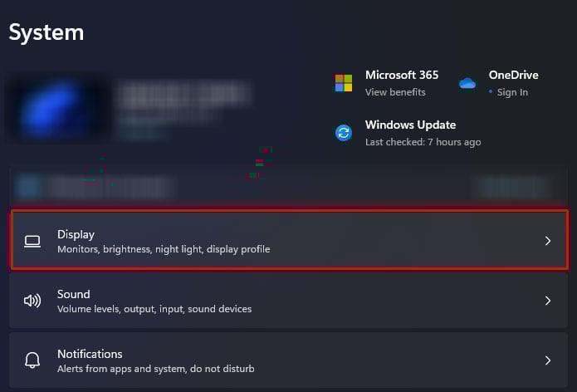Click the blurred button on the banner's right
The image size is (577, 392).
click(x=512, y=187)
